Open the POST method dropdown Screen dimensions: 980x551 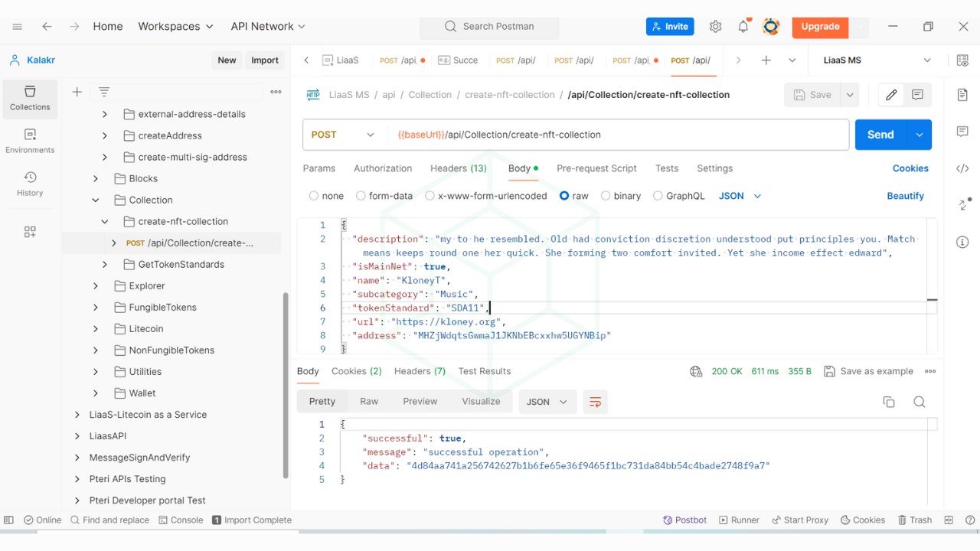344,135
